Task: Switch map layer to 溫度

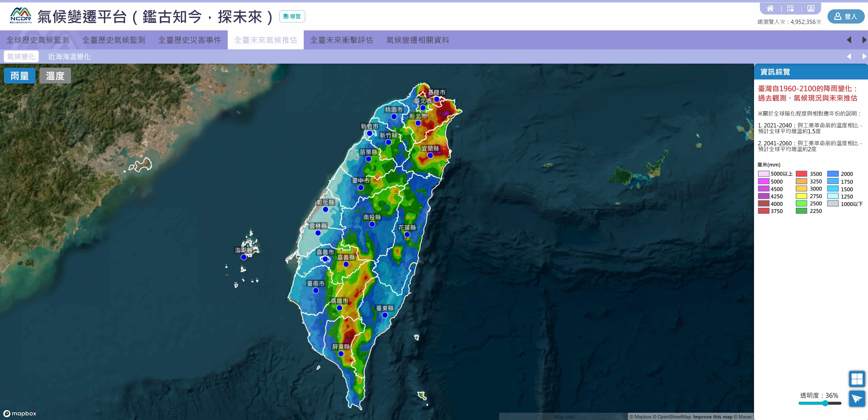Action: [55, 76]
